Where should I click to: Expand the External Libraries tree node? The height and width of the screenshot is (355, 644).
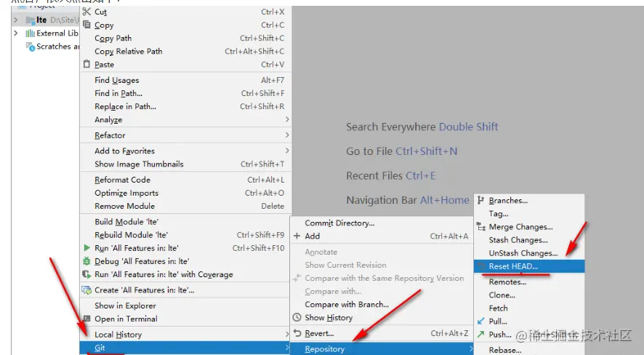coord(15,33)
